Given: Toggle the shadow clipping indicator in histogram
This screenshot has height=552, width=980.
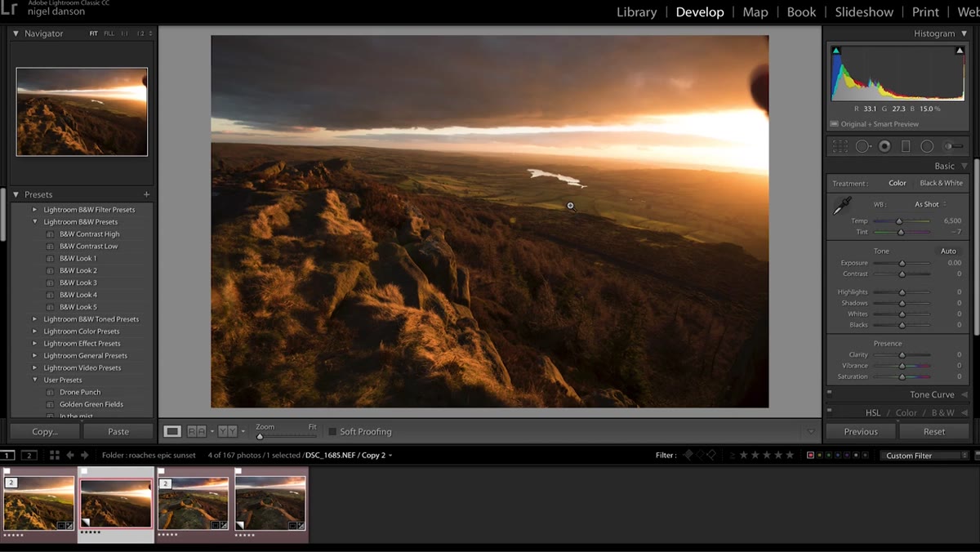Looking at the screenshot, I should coord(836,51).
